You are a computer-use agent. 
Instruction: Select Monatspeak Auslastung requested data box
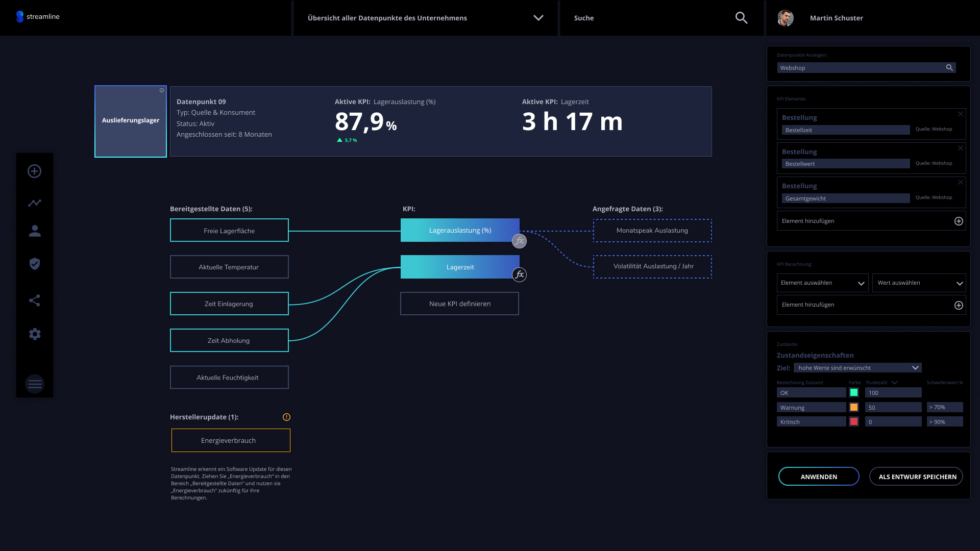tap(652, 231)
